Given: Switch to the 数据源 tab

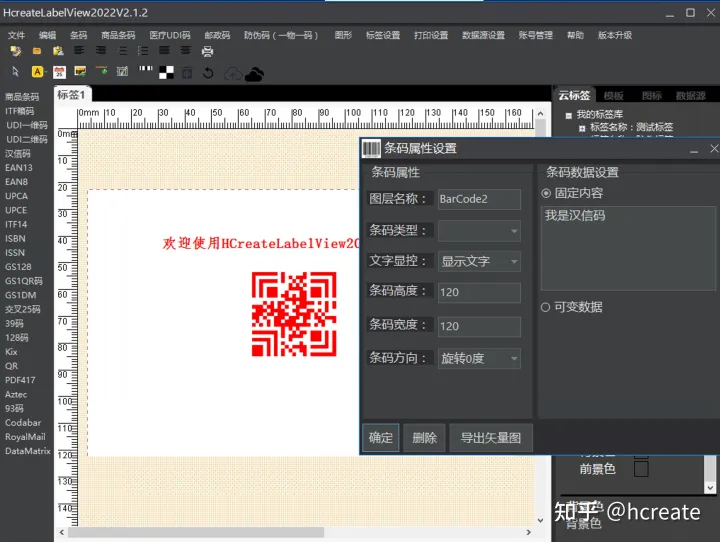Looking at the screenshot, I should (x=690, y=96).
